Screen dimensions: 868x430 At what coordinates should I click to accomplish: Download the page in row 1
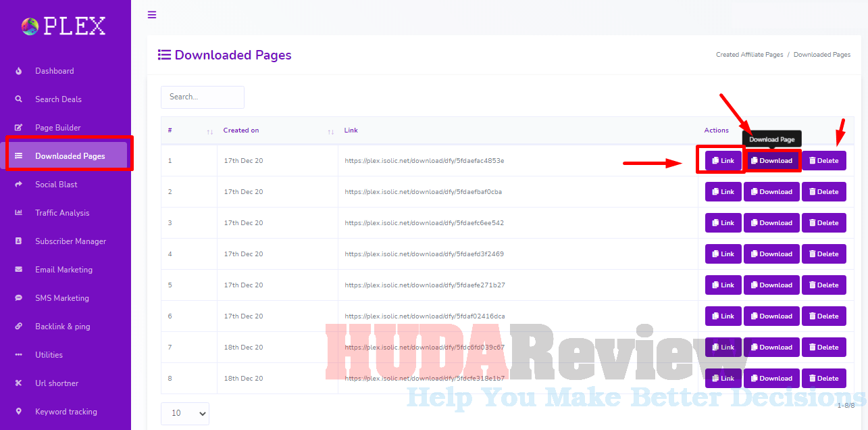click(x=771, y=161)
